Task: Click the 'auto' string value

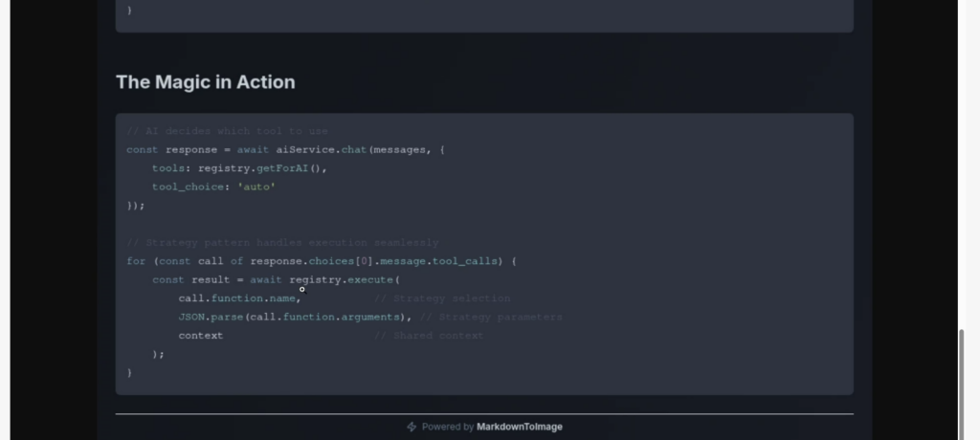Action: pyautogui.click(x=256, y=187)
